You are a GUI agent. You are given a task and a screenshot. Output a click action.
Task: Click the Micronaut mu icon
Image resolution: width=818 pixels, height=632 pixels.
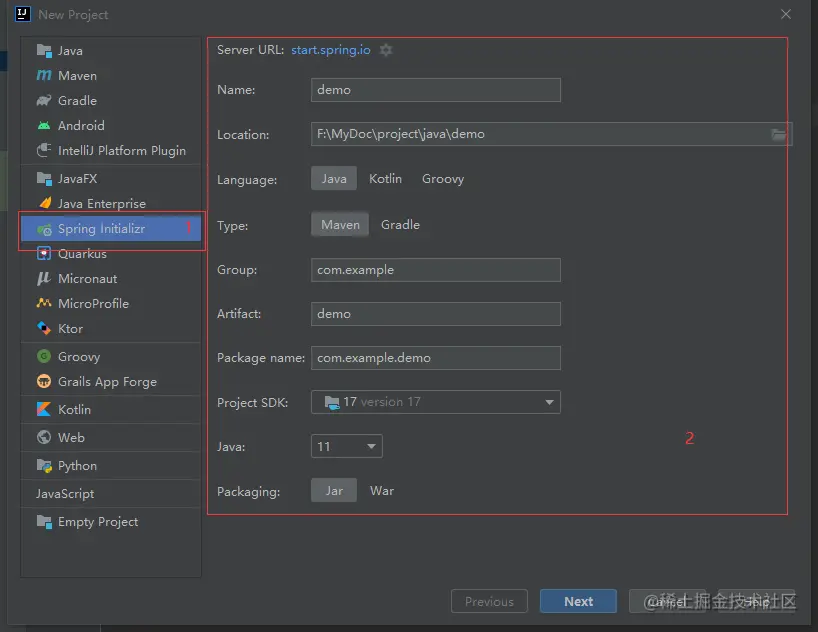44,279
